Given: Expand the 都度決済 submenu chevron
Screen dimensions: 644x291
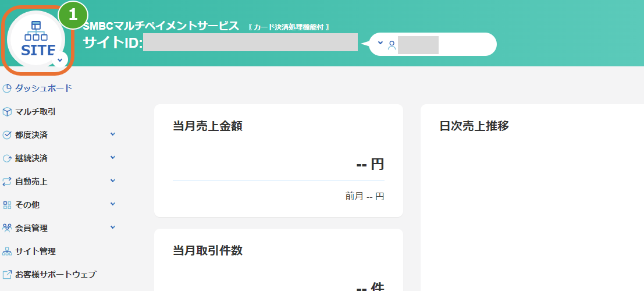Looking at the screenshot, I should (113, 134).
